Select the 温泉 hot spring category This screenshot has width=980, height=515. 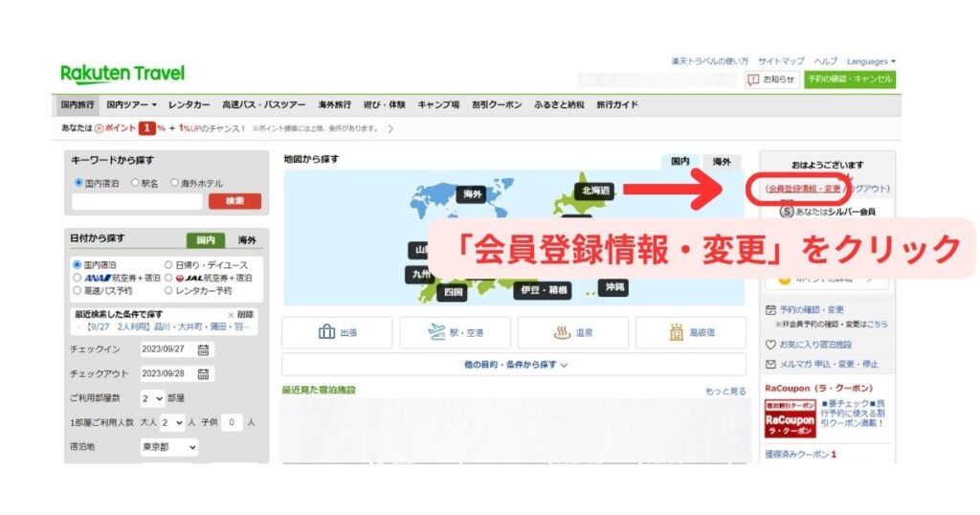(572, 332)
